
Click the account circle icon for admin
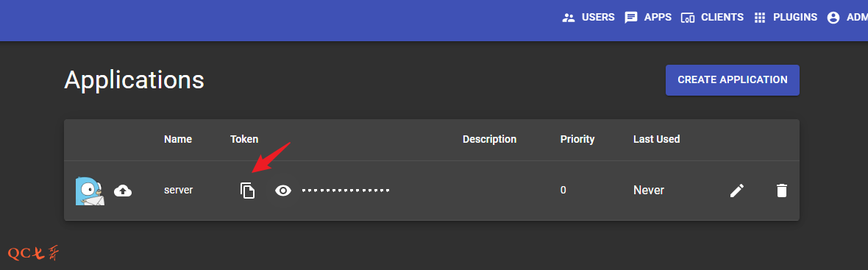(833, 18)
